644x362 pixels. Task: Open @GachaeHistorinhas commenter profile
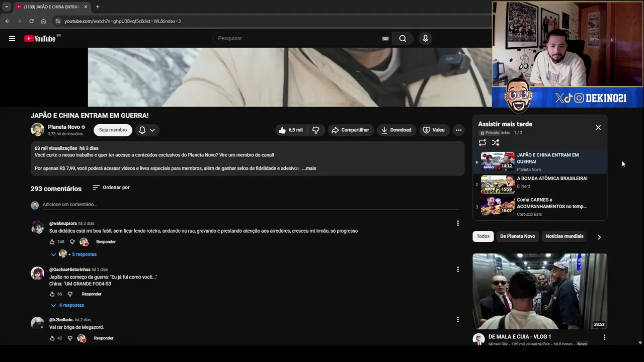69,269
